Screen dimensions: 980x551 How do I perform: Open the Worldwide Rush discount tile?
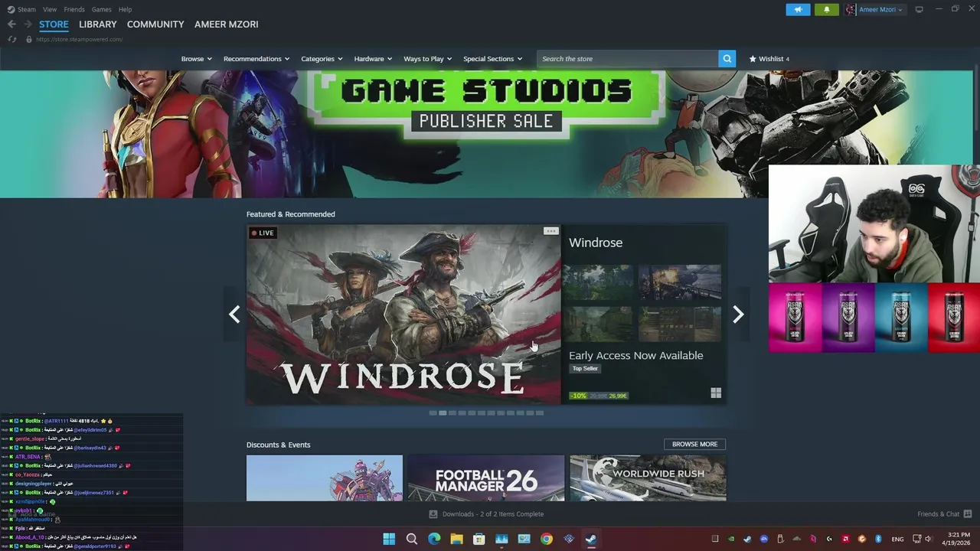(648, 478)
